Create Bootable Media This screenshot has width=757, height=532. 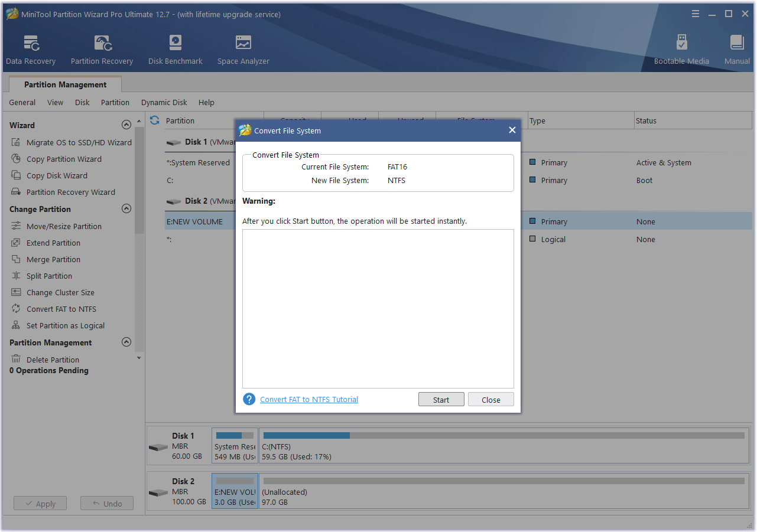[681, 50]
